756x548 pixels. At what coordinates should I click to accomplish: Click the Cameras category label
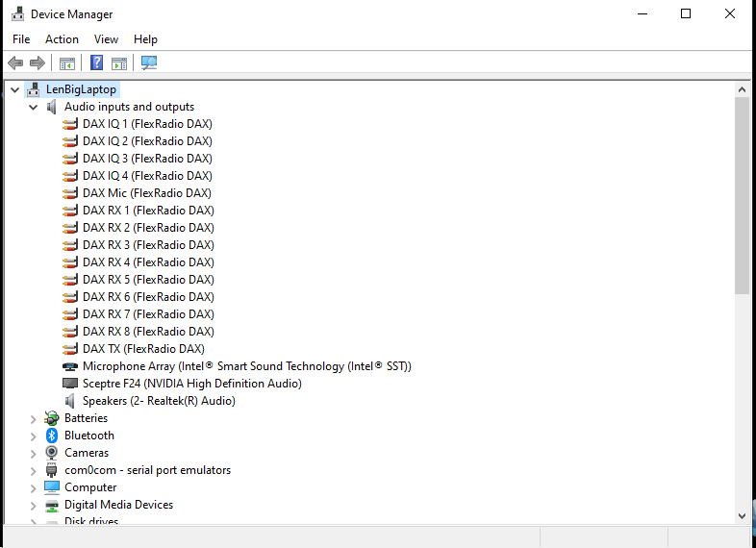(87, 453)
